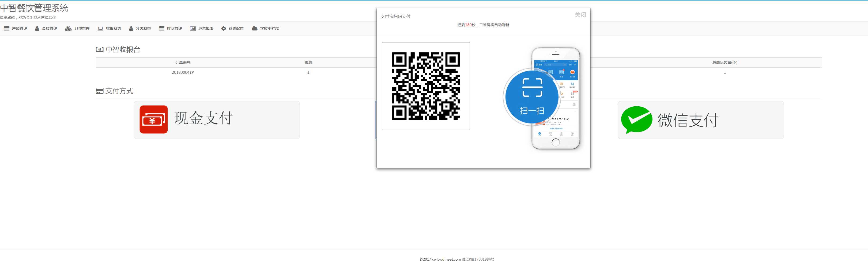Click the 支付方式 heading

119,91
